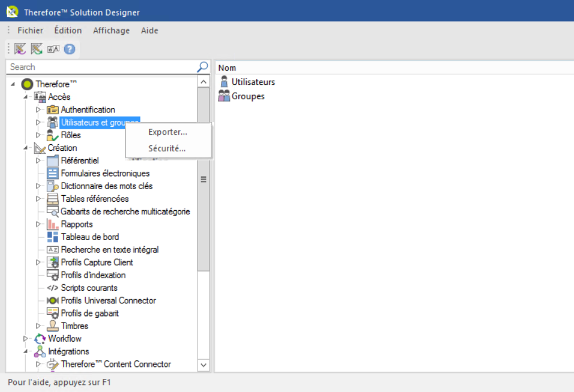Click the tree scrollbar down arrow
This screenshot has height=392, width=574.
click(203, 364)
